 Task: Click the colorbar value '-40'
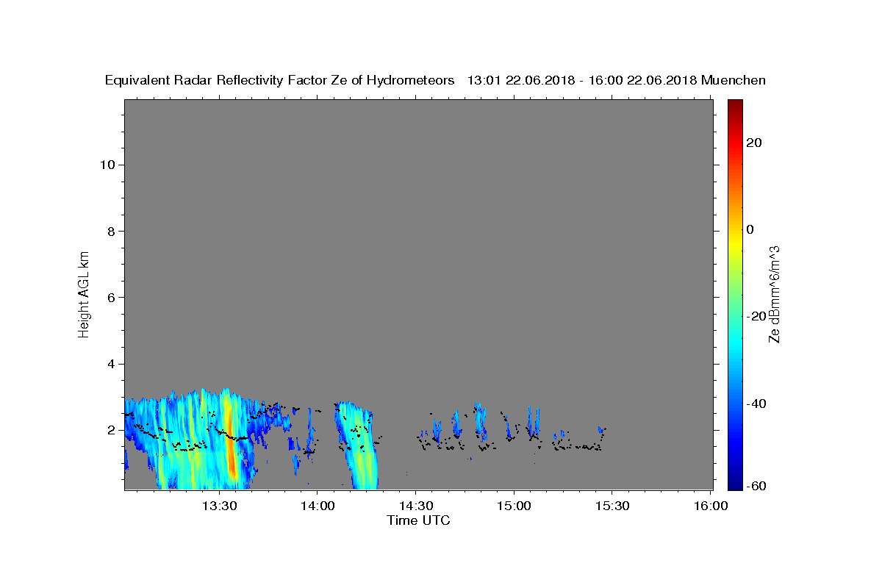click(x=757, y=403)
